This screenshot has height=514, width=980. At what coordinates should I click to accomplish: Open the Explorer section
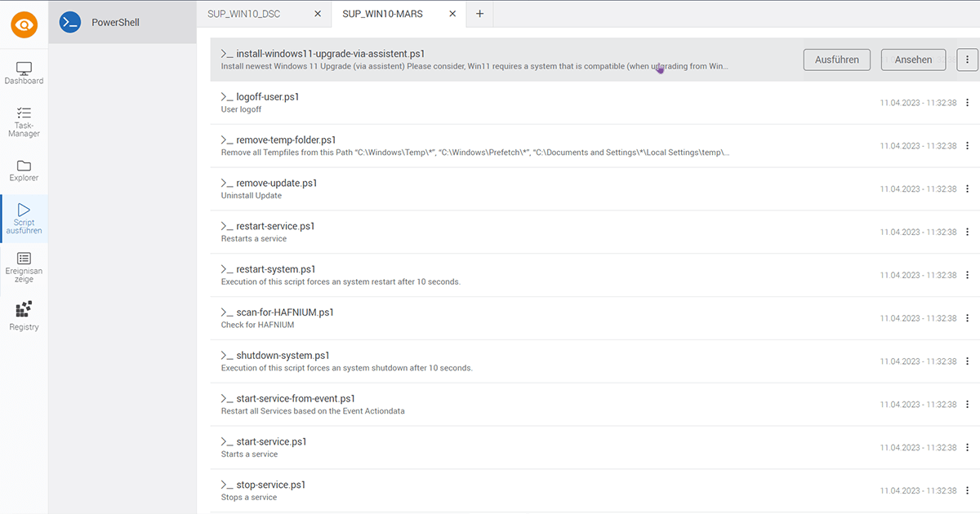click(24, 170)
